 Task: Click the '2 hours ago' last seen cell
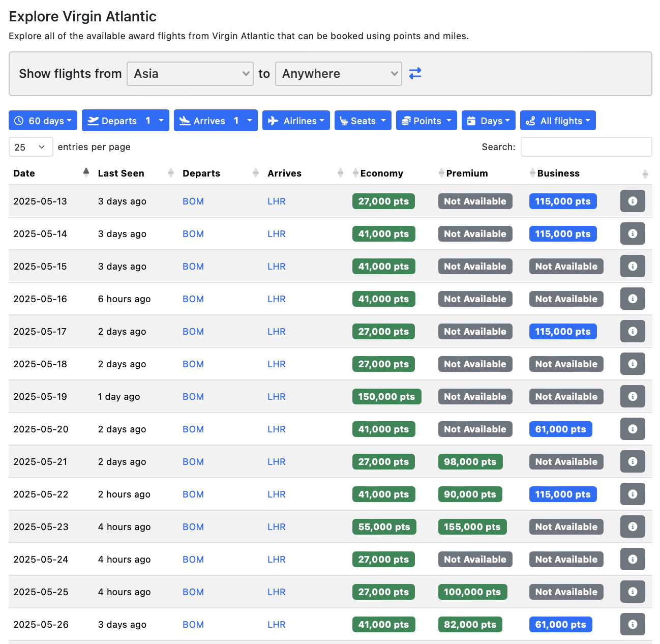point(124,494)
